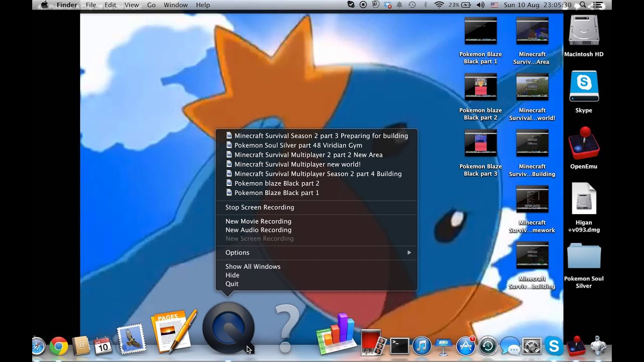
Task: Open Terminal from the Dock
Action: coord(399,346)
